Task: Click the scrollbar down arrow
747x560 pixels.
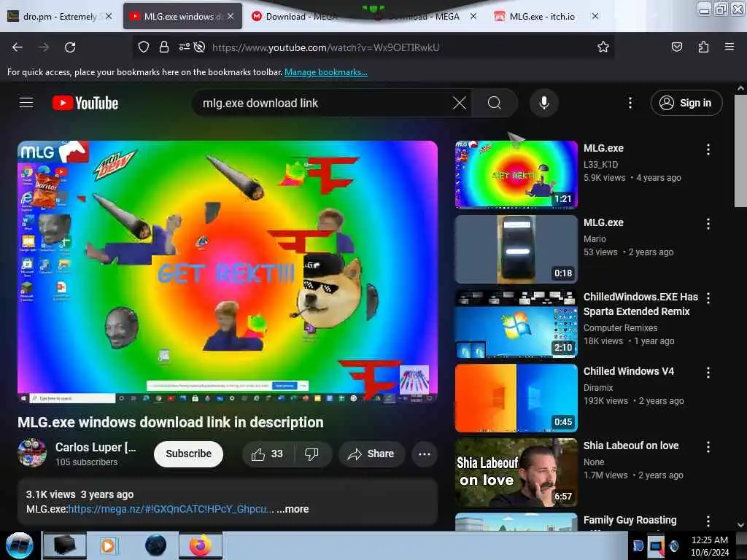Action: (x=740, y=525)
